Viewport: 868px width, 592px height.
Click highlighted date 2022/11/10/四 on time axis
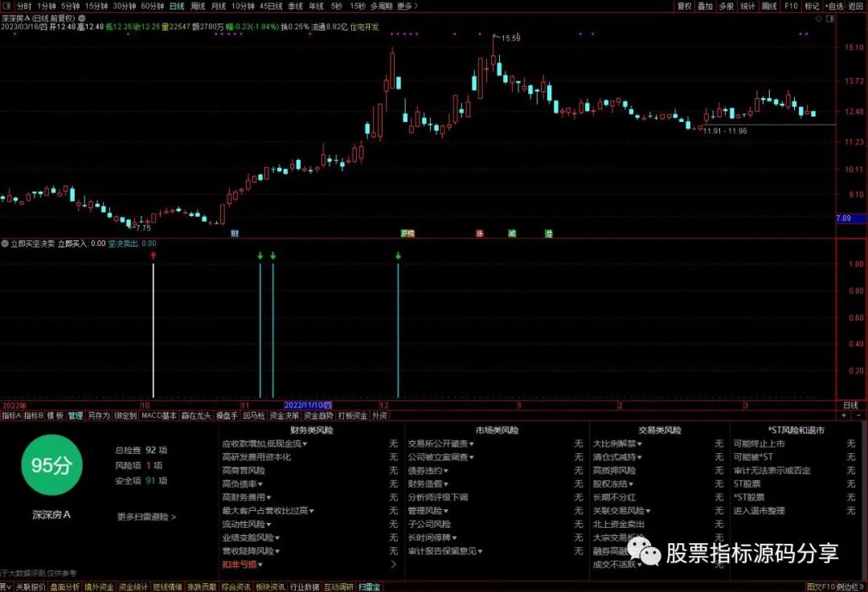(308, 406)
